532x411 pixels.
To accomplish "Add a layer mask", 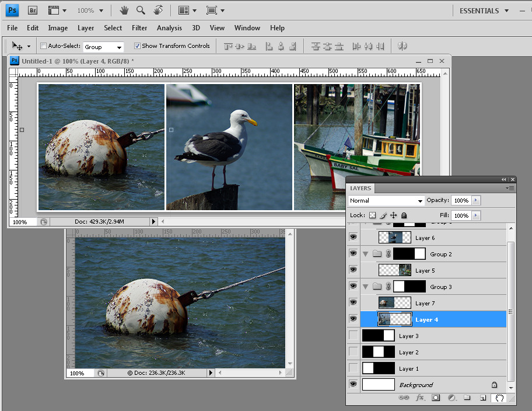I will pos(436,398).
